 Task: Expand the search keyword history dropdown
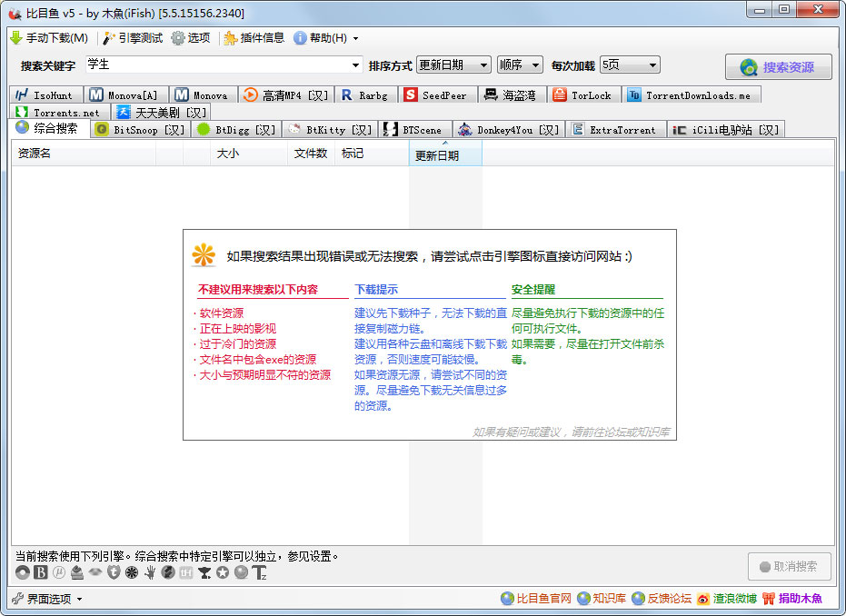pyautogui.click(x=356, y=65)
